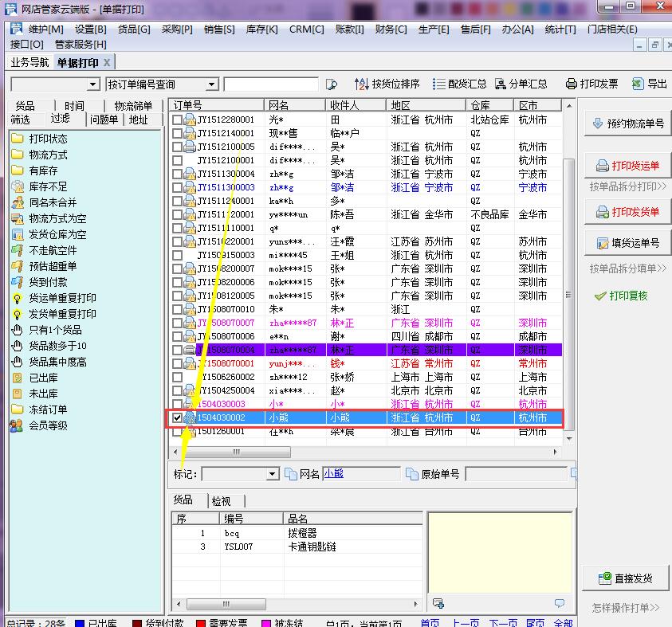This screenshot has width=672, height=627.
Task: Click the search magnifier icon beside the query field
Action: 331,84
